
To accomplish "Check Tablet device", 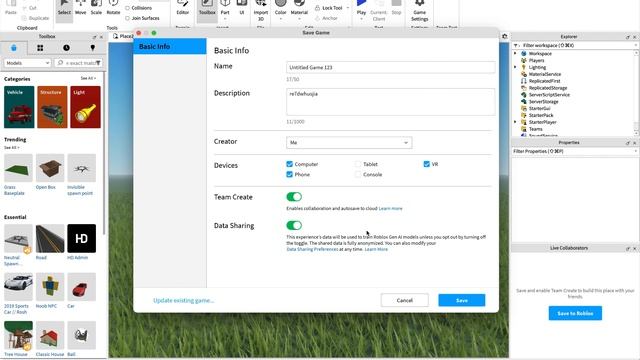I will (x=358, y=164).
